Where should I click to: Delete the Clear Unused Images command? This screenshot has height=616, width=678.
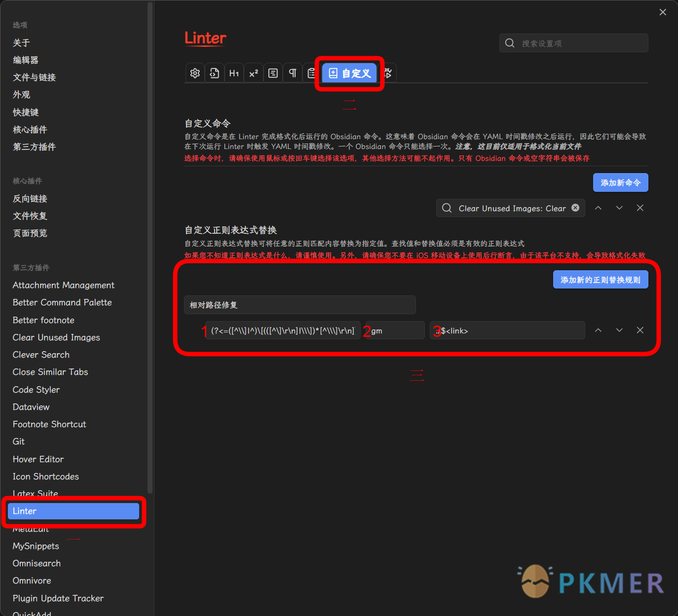click(640, 208)
